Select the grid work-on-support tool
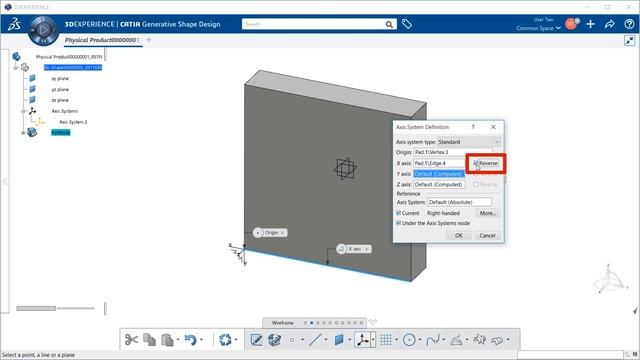The height and width of the screenshot is (360, 640). pyautogui.click(x=386, y=340)
